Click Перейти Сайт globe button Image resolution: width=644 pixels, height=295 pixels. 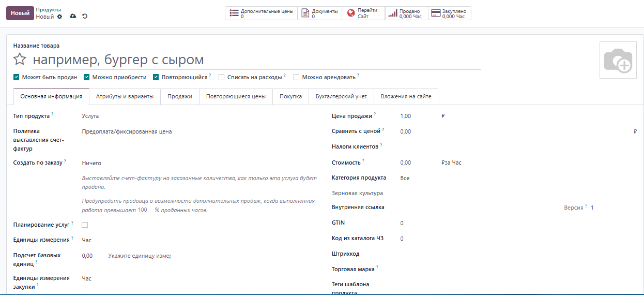click(x=363, y=13)
